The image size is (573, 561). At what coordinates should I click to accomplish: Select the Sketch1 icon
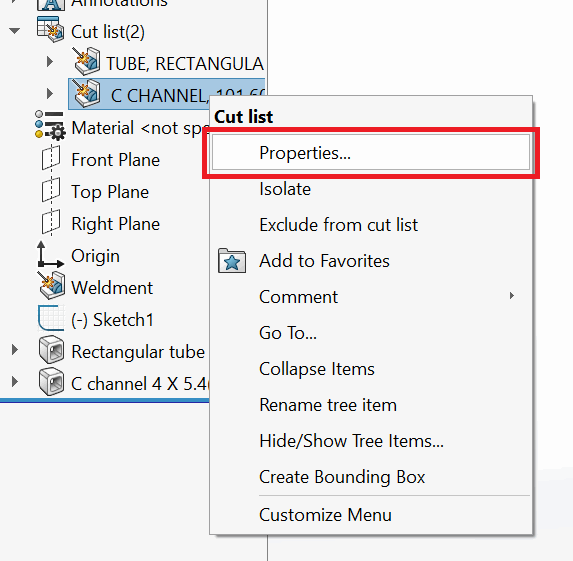click(51, 318)
